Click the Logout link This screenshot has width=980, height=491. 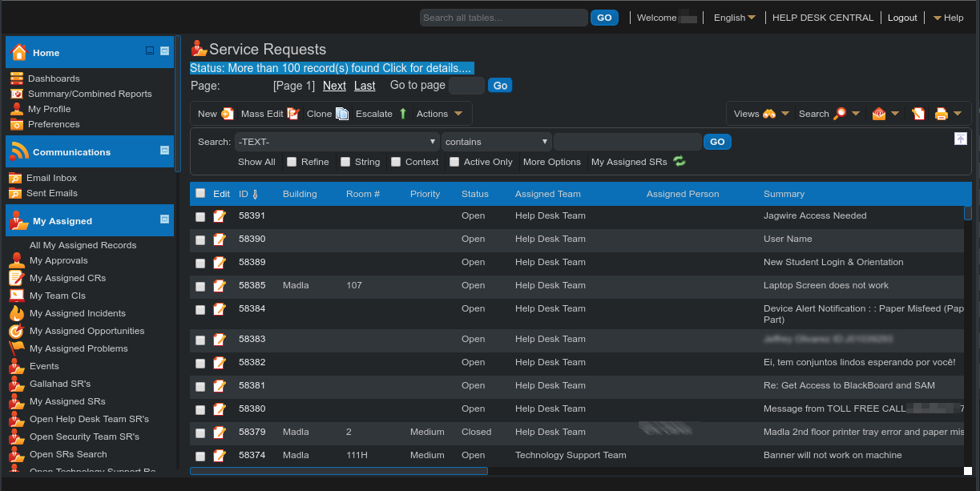tap(902, 18)
